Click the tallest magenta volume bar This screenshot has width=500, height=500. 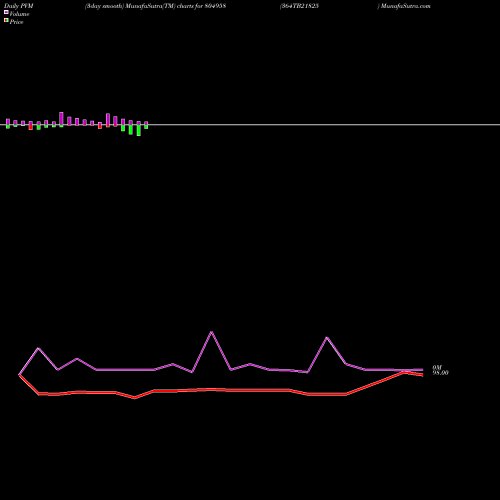coord(61,118)
